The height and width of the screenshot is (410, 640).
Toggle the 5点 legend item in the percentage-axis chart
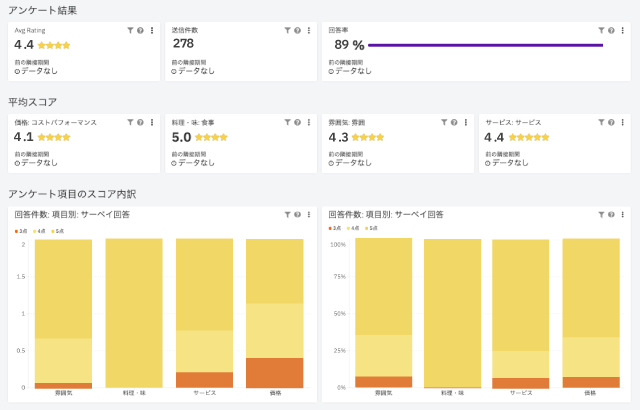pos(371,228)
